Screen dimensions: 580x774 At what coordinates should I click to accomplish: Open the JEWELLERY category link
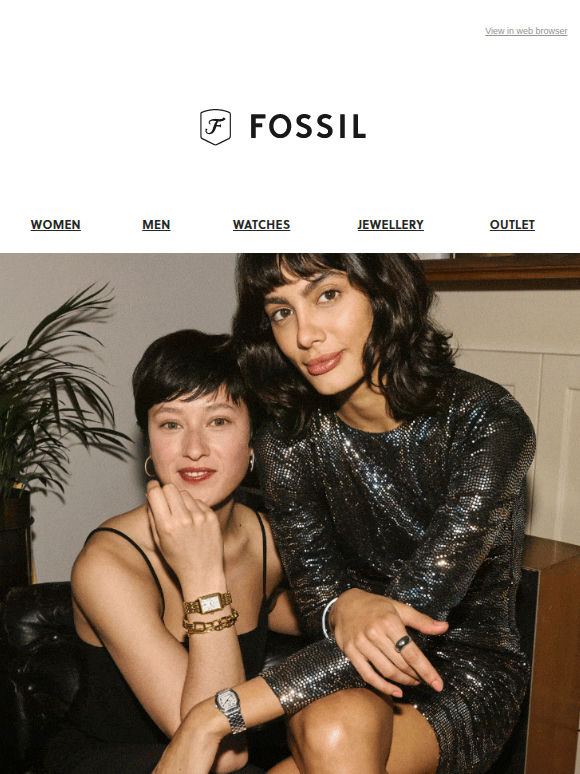pos(390,225)
